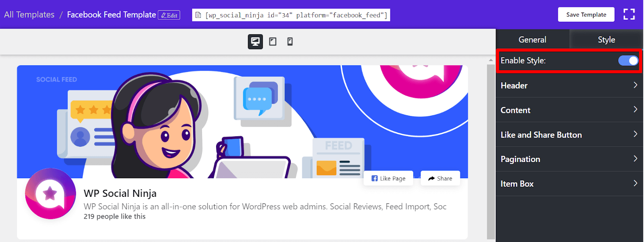The image size is (644, 242).
Task: Disable the Enable Style toggle
Action: tap(628, 60)
